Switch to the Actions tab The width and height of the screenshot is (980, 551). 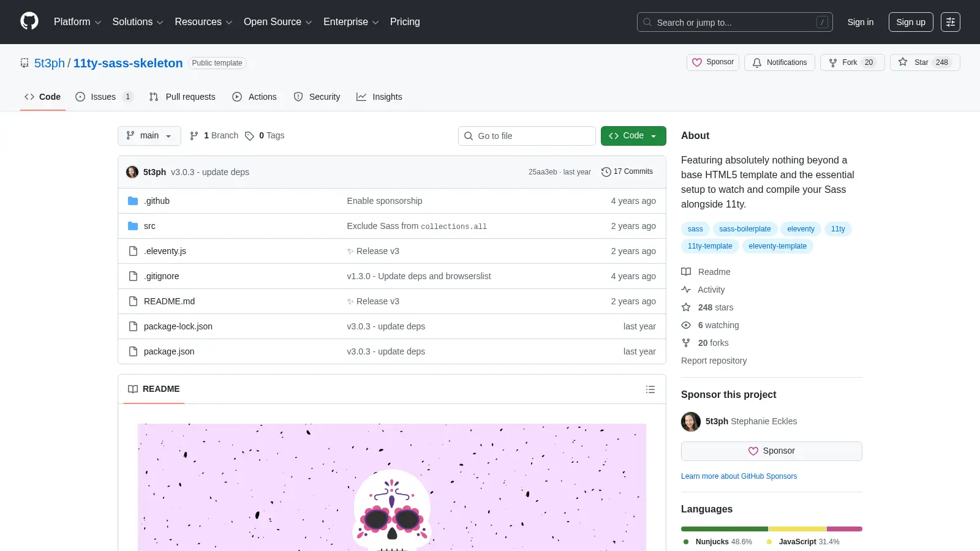[x=254, y=97]
